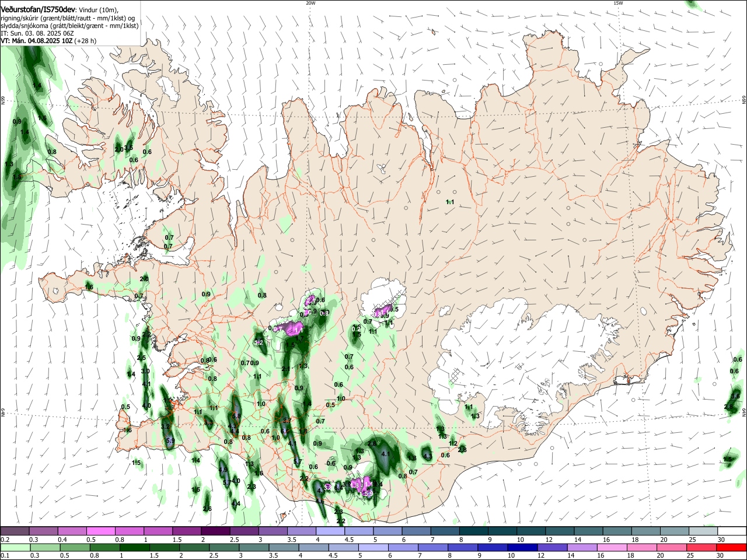Click the snow legend swatch for 1–1.5 mm
Image resolution: width=747 pixels, height=560 pixels.
[x=158, y=531]
